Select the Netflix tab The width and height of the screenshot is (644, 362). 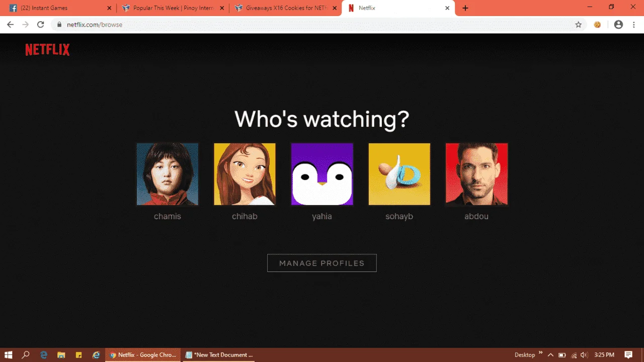point(398,8)
